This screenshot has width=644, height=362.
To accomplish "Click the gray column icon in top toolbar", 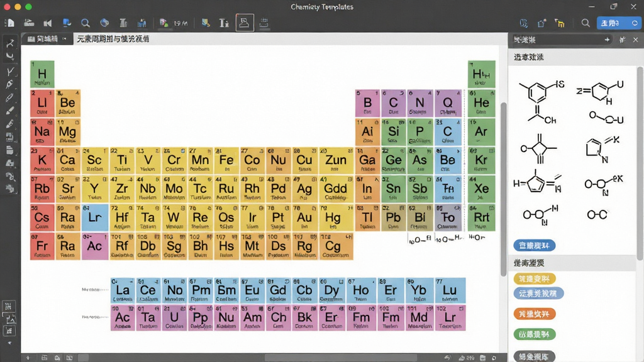I will coord(123,23).
